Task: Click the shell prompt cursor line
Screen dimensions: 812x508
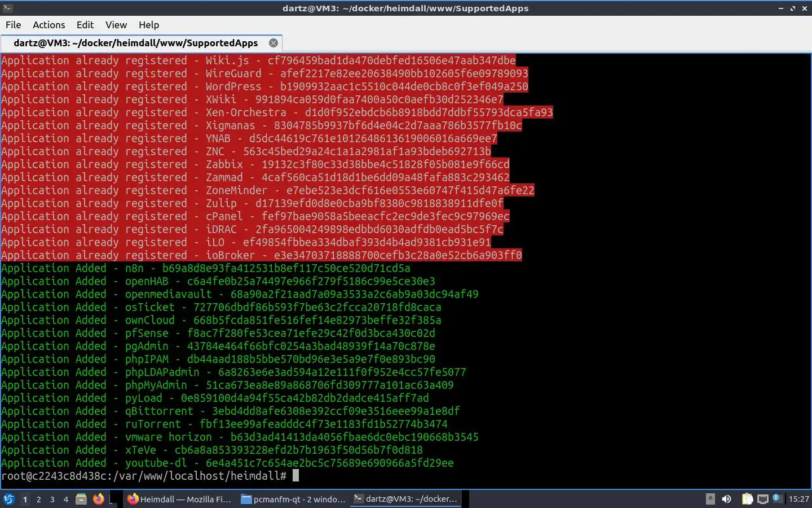Action: tap(150, 476)
